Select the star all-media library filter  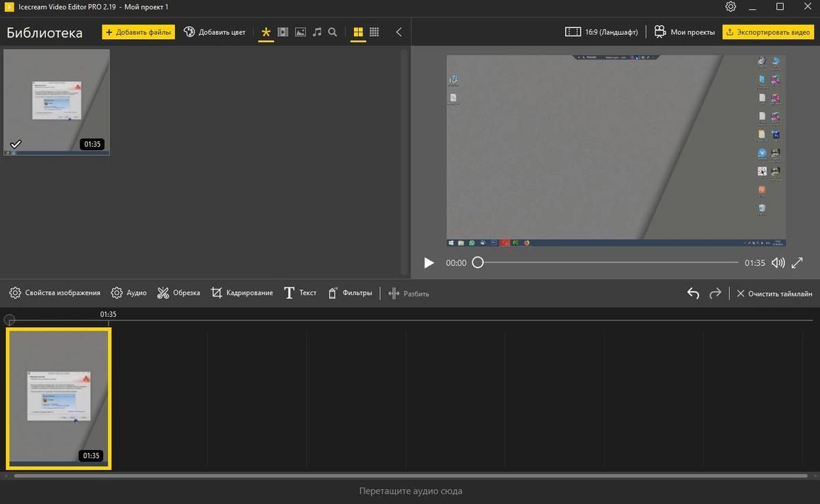(x=266, y=32)
